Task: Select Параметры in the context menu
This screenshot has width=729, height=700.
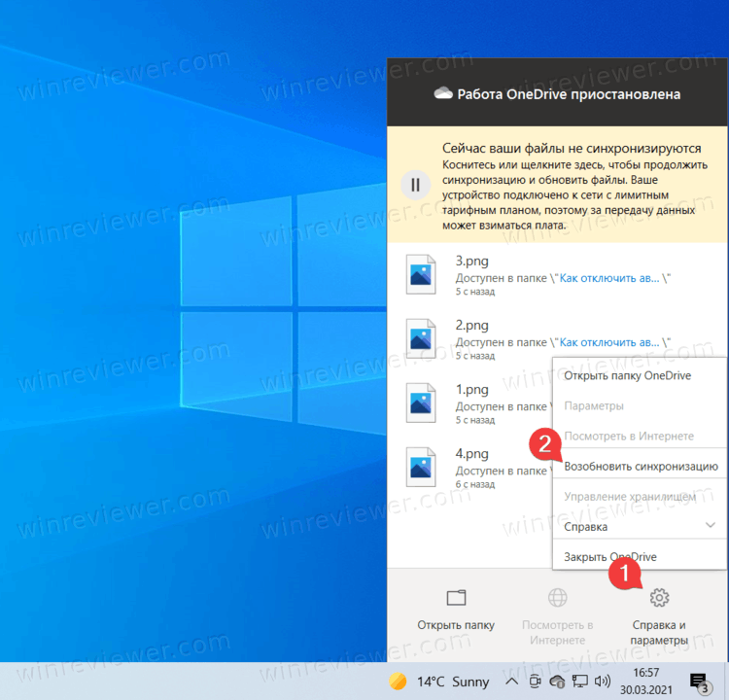Action: [x=640, y=405]
